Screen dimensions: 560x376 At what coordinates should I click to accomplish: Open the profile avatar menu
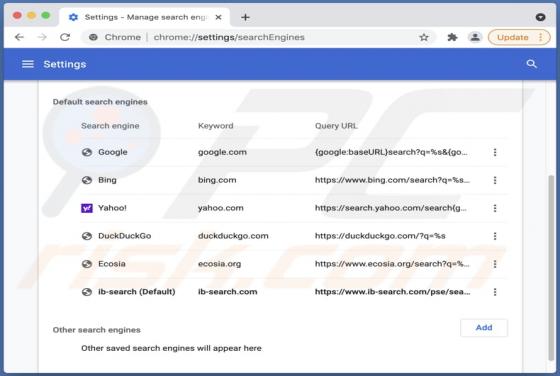475,37
